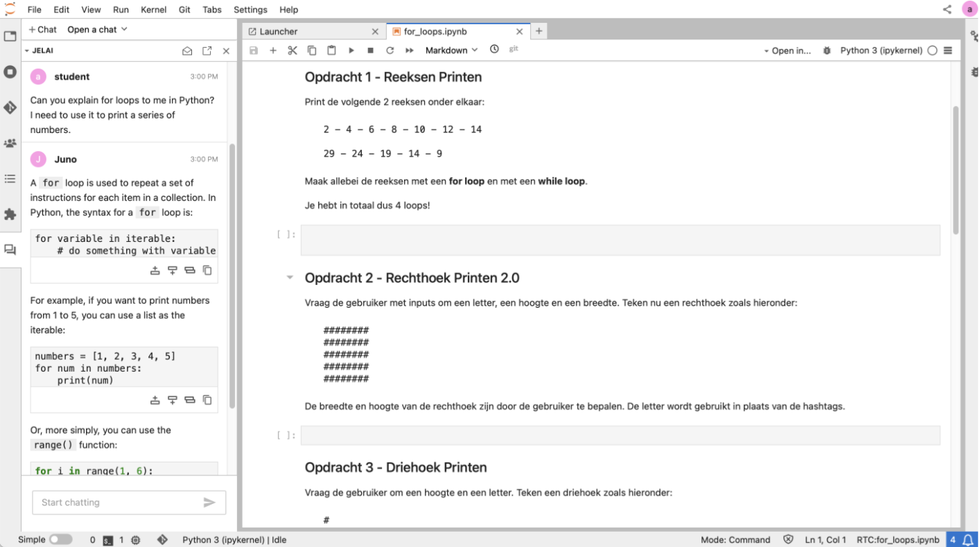980x547 pixels.
Task: Switch to the Launcher tab
Action: [x=314, y=31]
